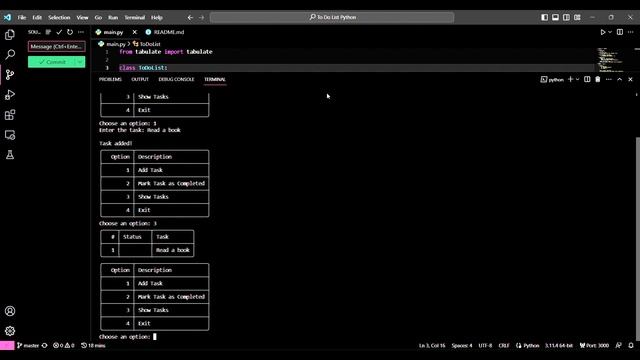Viewport: 640px width, 360px height.
Task: Click the commit message input field
Action: click(x=57, y=47)
